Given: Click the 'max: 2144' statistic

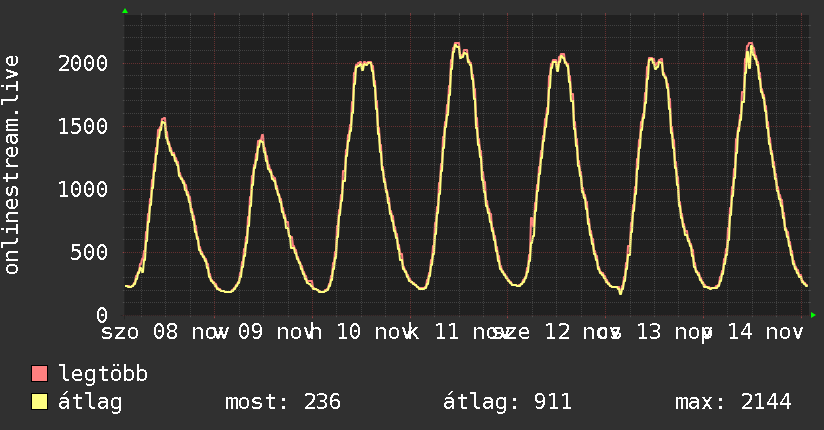Looking at the screenshot, I should [x=733, y=402].
